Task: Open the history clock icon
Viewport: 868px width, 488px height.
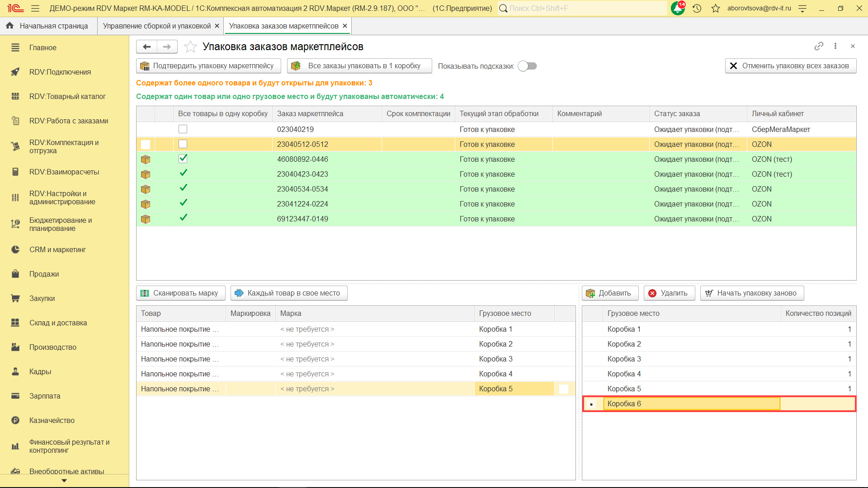Action: [697, 8]
